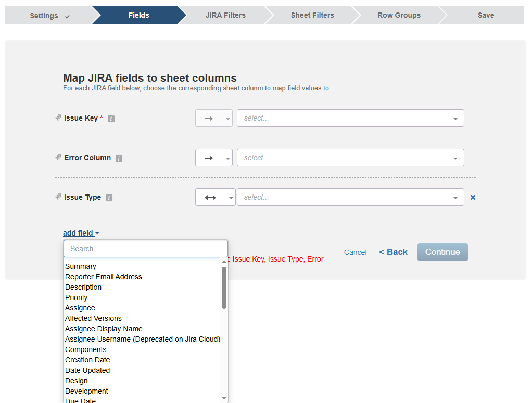Expand the Issue Type direction dropdown arrow
The width and height of the screenshot is (532, 403).
click(x=230, y=197)
